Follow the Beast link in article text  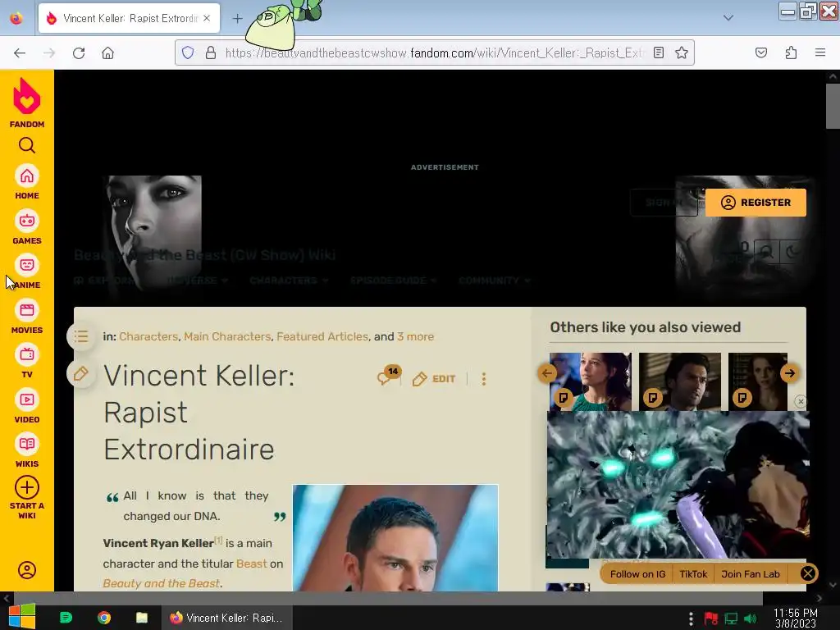point(251,564)
